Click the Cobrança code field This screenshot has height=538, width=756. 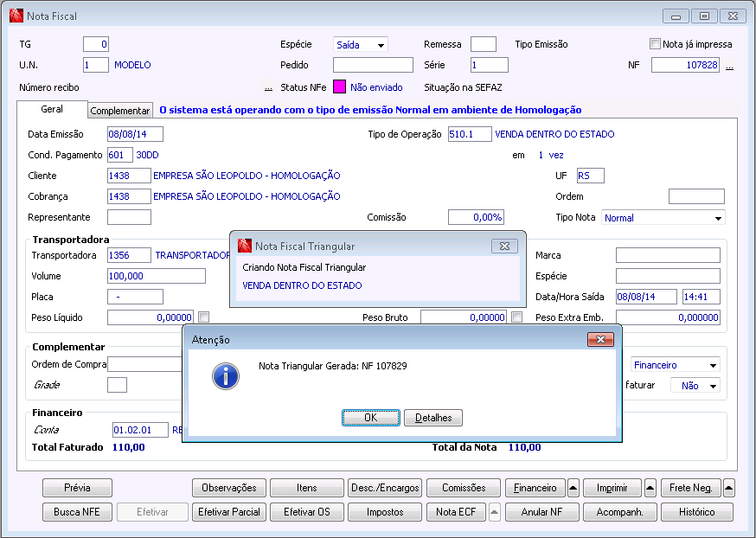(x=129, y=196)
